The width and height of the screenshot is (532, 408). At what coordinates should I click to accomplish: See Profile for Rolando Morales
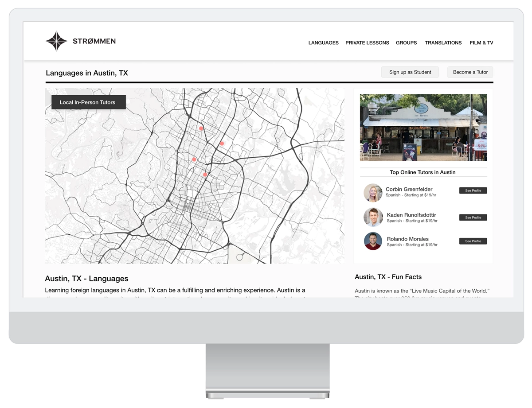pos(473,241)
